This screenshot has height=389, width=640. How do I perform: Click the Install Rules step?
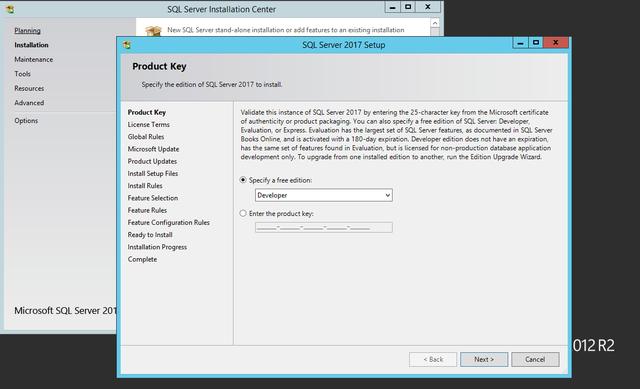click(x=145, y=186)
